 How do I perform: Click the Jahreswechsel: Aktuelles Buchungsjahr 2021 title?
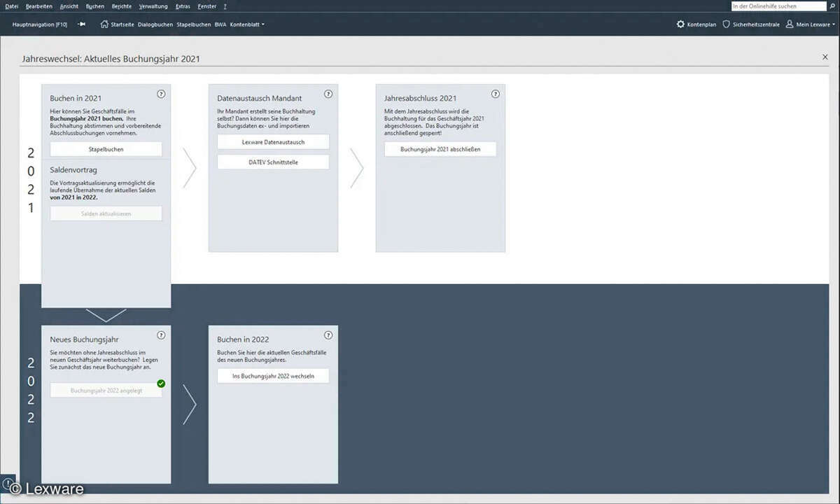pyautogui.click(x=111, y=59)
